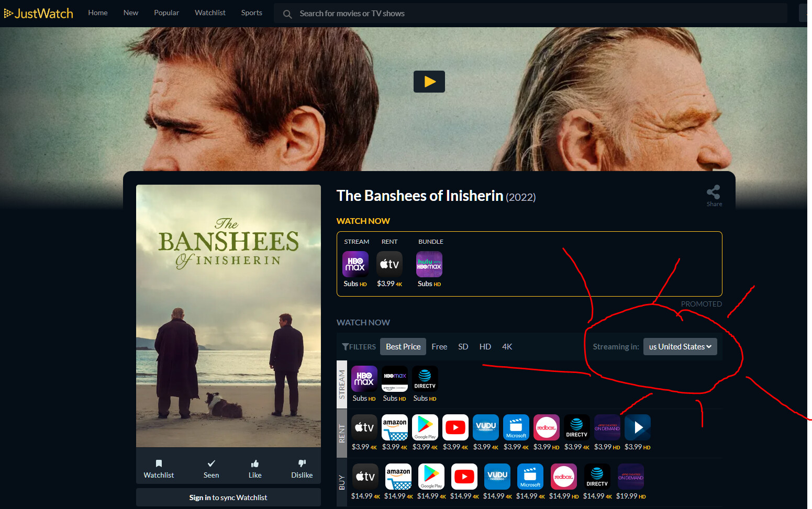Click the PROMOTED label
This screenshot has height=509, width=812.
(702, 304)
